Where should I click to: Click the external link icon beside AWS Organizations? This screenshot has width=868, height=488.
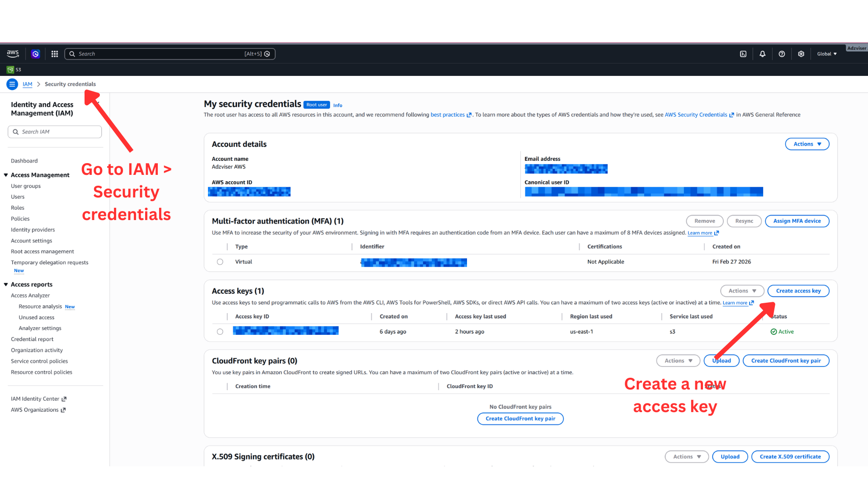tap(64, 410)
